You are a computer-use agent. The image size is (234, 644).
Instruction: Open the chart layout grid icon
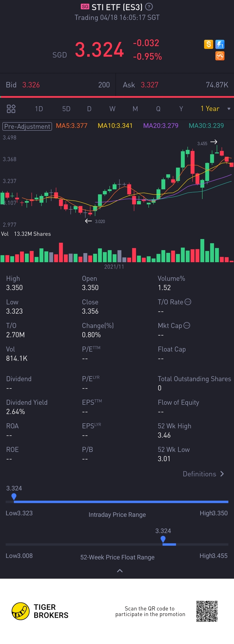(x=11, y=109)
